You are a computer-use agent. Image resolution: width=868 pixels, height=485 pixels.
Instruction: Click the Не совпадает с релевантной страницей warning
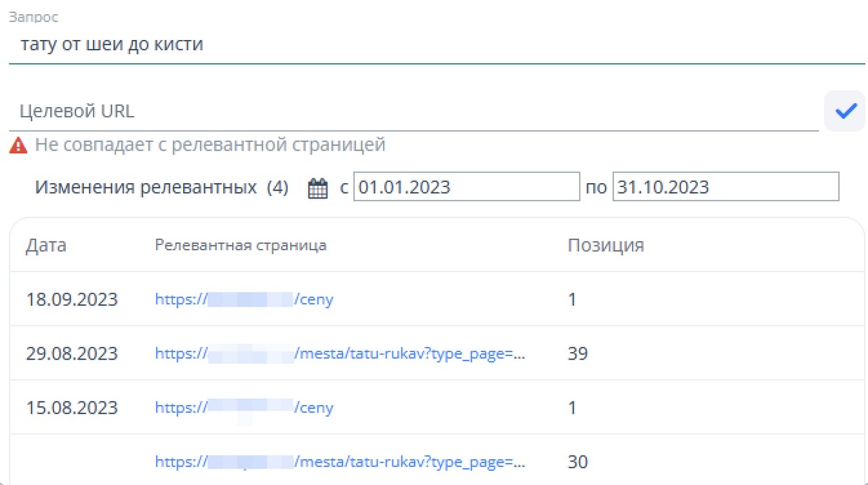click(x=210, y=144)
